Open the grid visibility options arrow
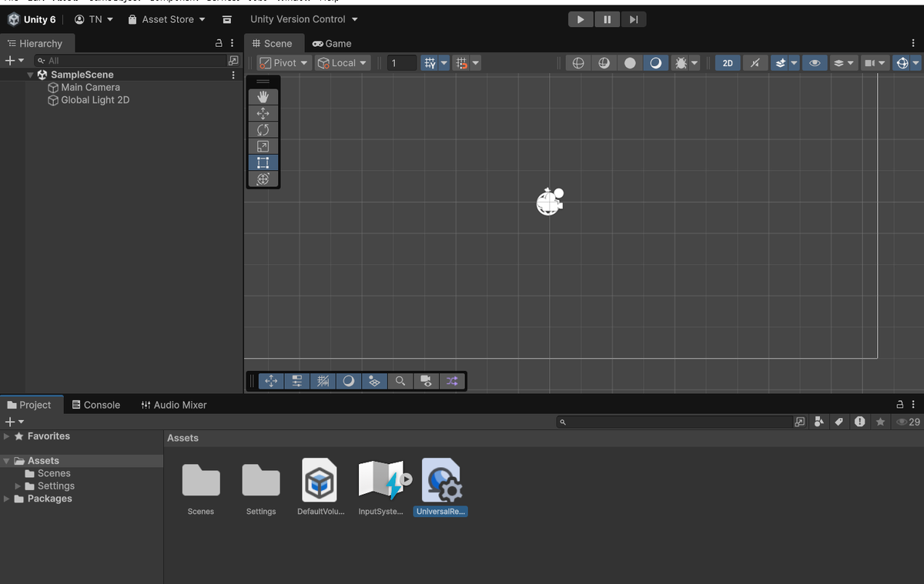 pyautogui.click(x=444, y=63)
